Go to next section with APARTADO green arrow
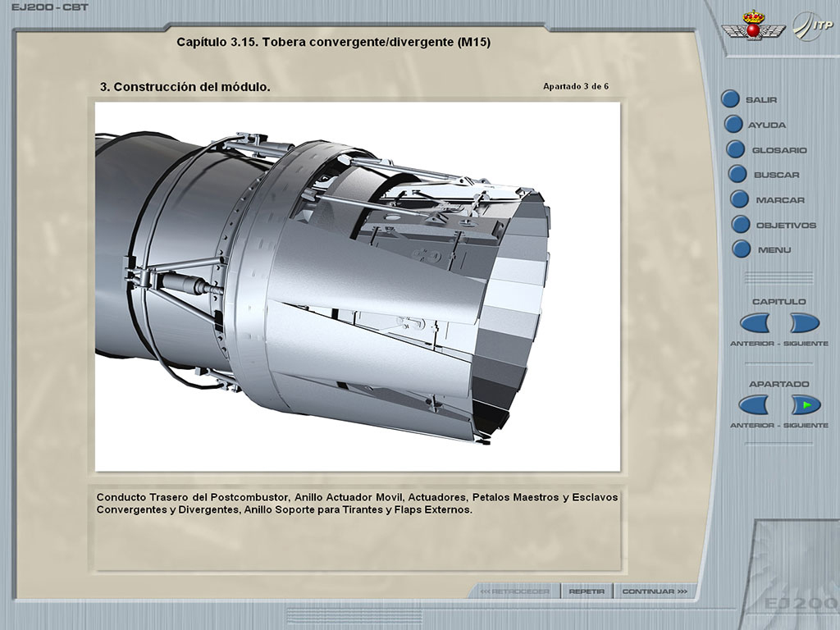The height and width of the screenshot is (630, 840). [805, 404]
